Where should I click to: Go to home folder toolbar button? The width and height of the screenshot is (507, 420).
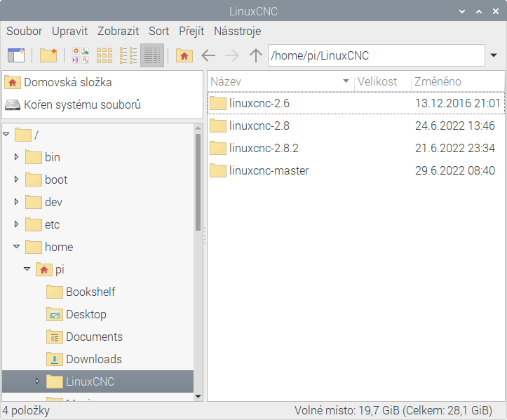point(184,55)
